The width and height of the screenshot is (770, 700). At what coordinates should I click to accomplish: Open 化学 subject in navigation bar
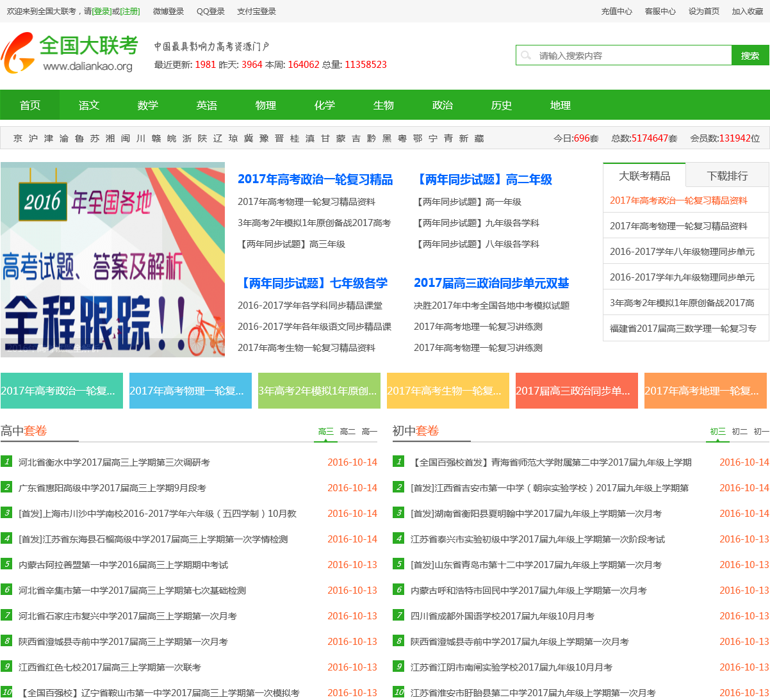point(325,105)
